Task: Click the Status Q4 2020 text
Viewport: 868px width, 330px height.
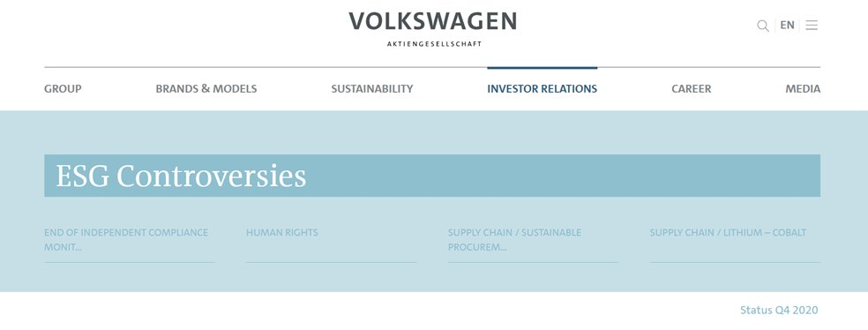Action: click(x=779, y=310)
